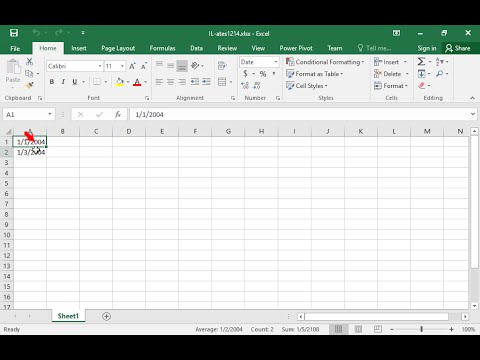The image size is (480, 360).
Task: Click the Clear eraser icon
Action: coord(422,86)
